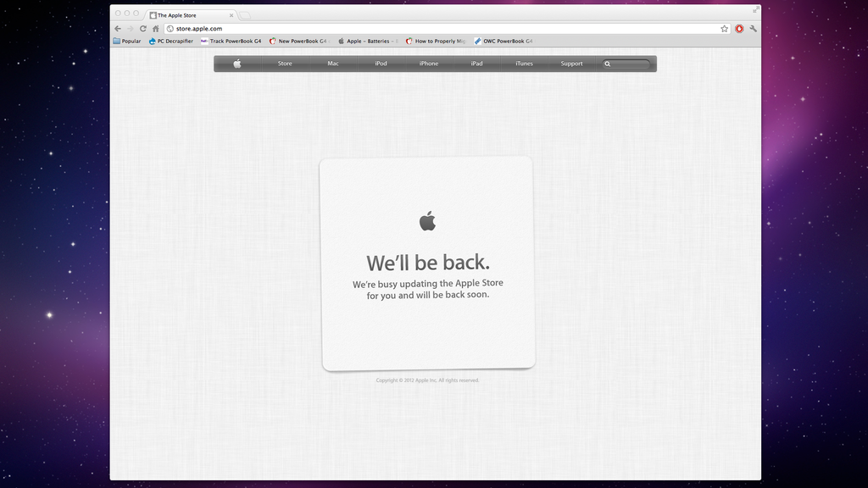Image resolution: width=868 pixels, height=488 pixels.
Task: Go back to the previous page
Action: click(118, 29)
